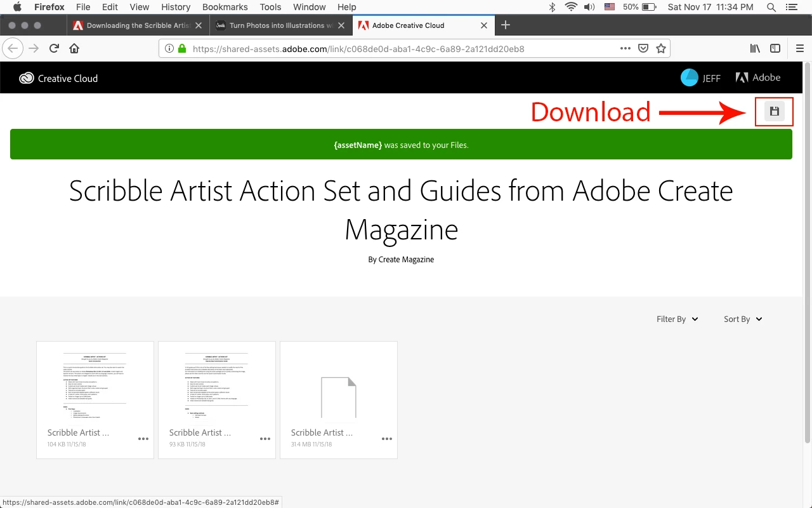Bookmark this page with the star
The width and height of the screenshot is (812, 508).
tap(660, 48)
